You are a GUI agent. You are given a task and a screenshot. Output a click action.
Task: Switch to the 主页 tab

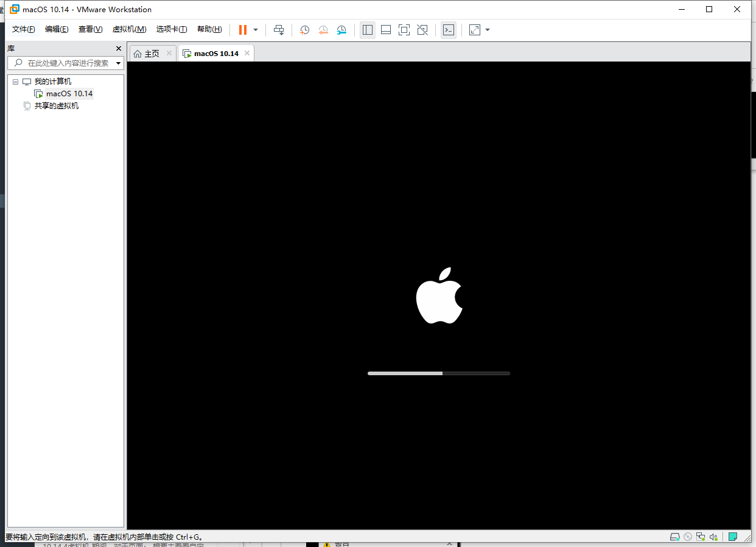(x=152, y=54)
